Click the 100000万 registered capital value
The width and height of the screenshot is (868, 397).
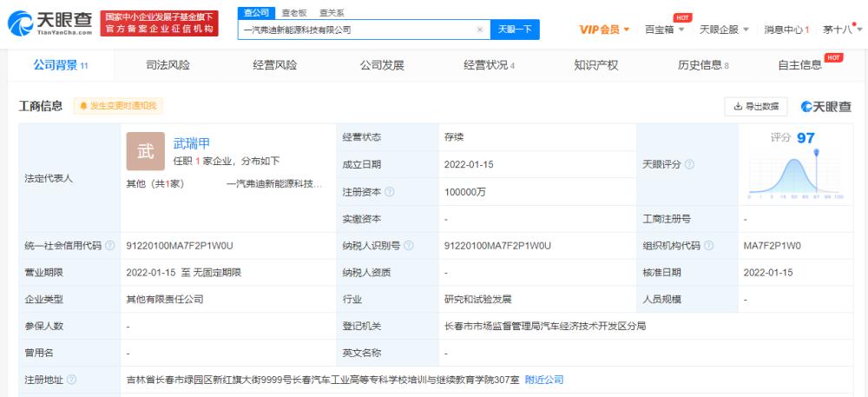coord(465,192)
